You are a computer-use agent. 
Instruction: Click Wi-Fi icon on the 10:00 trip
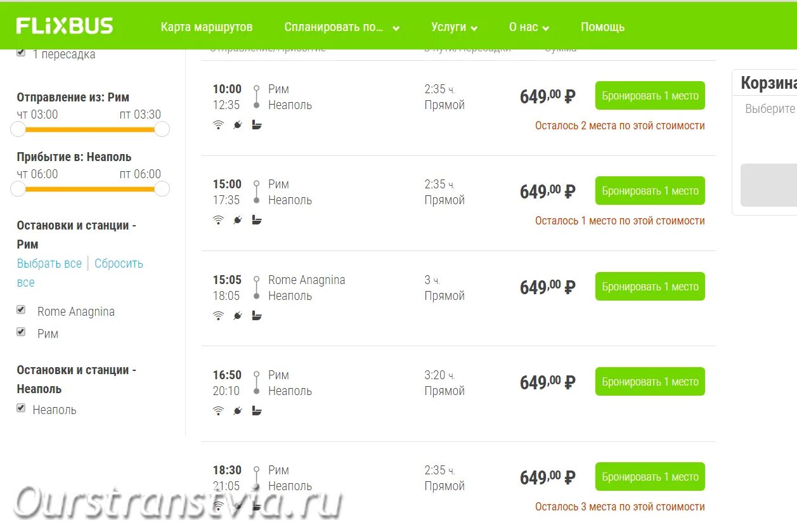[218, 125]
